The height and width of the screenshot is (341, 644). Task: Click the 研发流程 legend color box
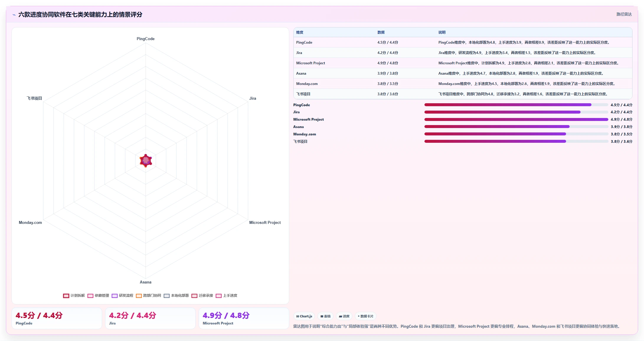[115, 296]
